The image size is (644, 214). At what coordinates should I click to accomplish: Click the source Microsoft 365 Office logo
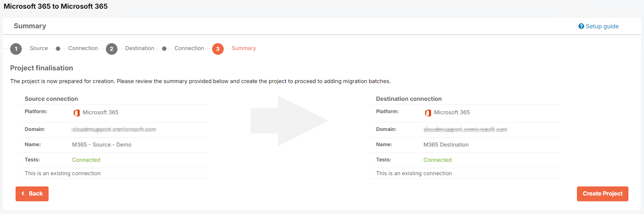tap(77, 113)
